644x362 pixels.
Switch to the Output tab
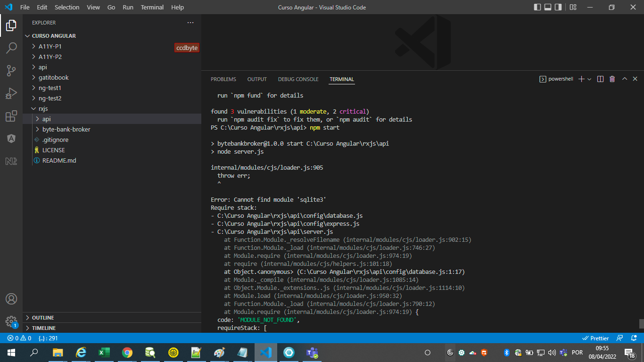pyautogui.click(x=257, y=79)
